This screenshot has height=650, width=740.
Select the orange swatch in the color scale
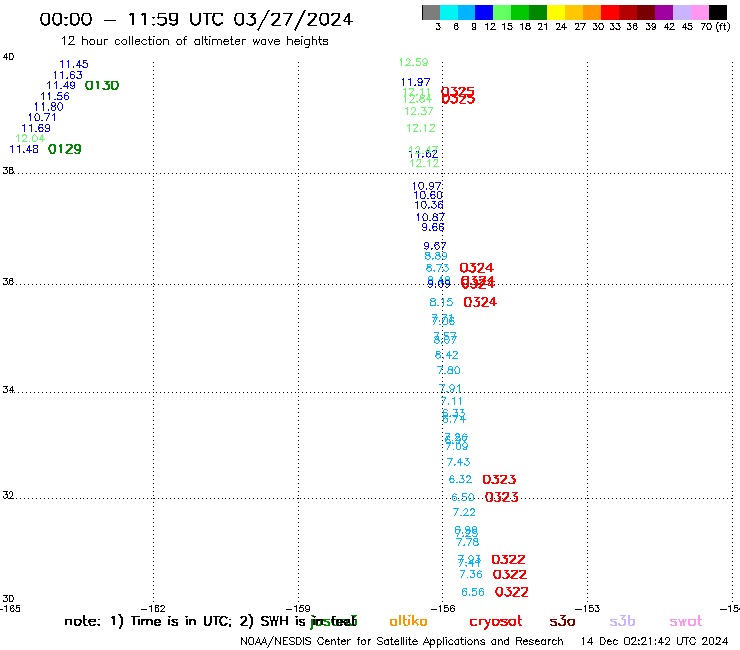tap(592, 12)
